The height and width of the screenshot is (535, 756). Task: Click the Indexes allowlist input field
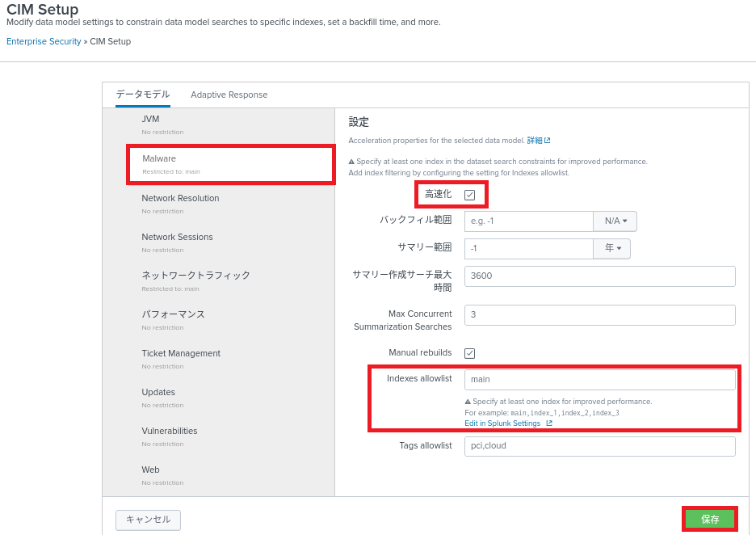(x=599, y=380)
